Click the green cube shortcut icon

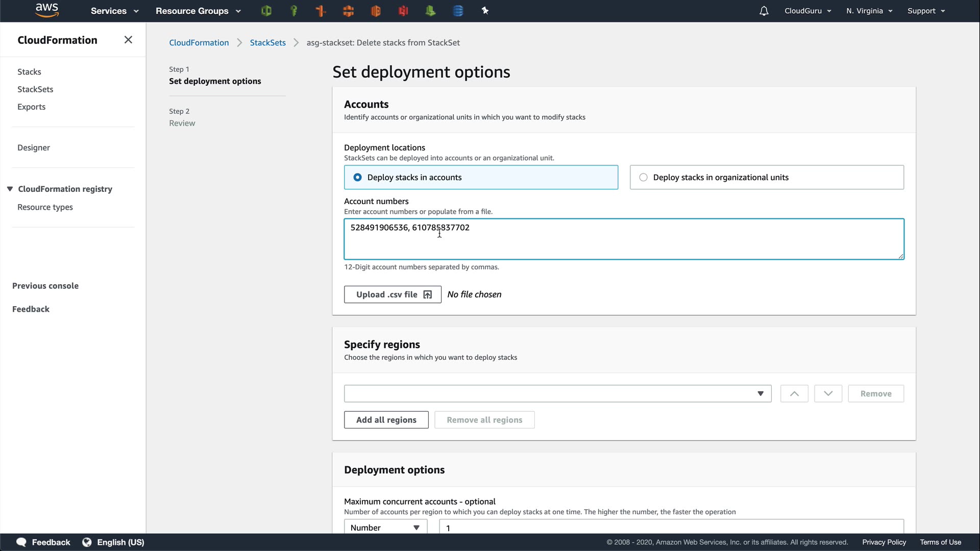[x=266, y=11]
